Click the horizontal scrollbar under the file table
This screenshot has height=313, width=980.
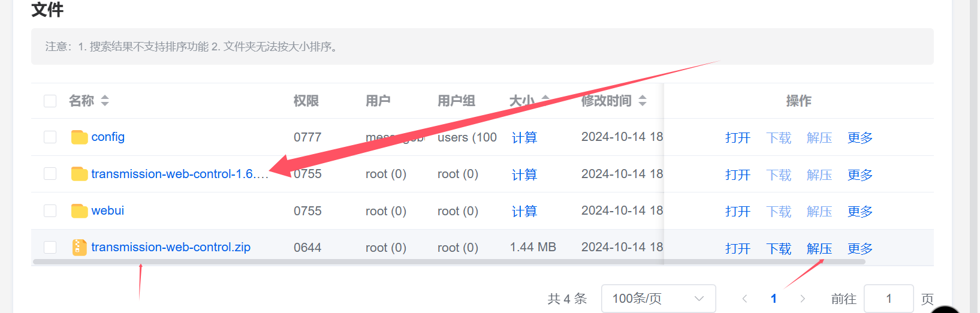pyautogui.click(x=449, y=262)
